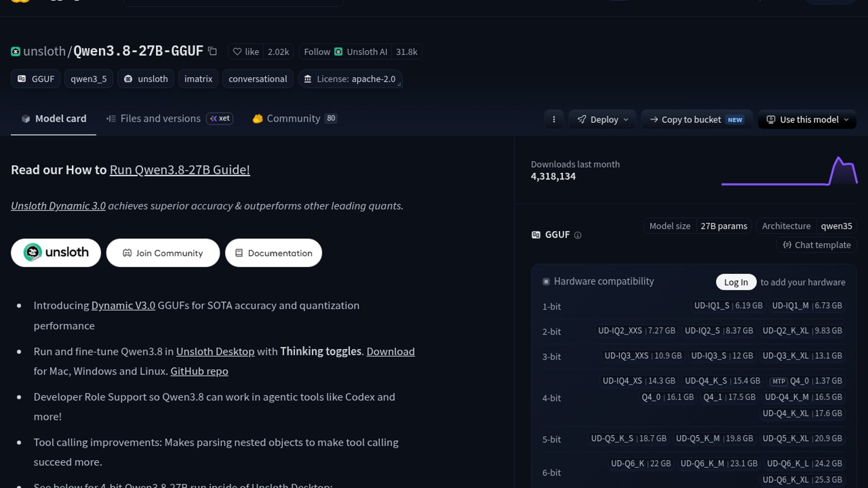Open the 2.02k likes count
868x488 pixels.
coord(278,52)
